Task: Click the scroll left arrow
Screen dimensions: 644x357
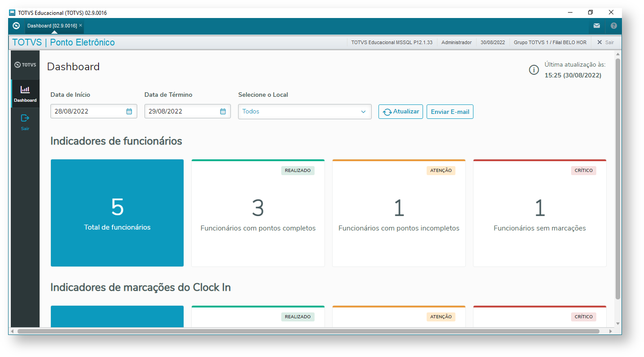Action: click(x=12, y=331)
